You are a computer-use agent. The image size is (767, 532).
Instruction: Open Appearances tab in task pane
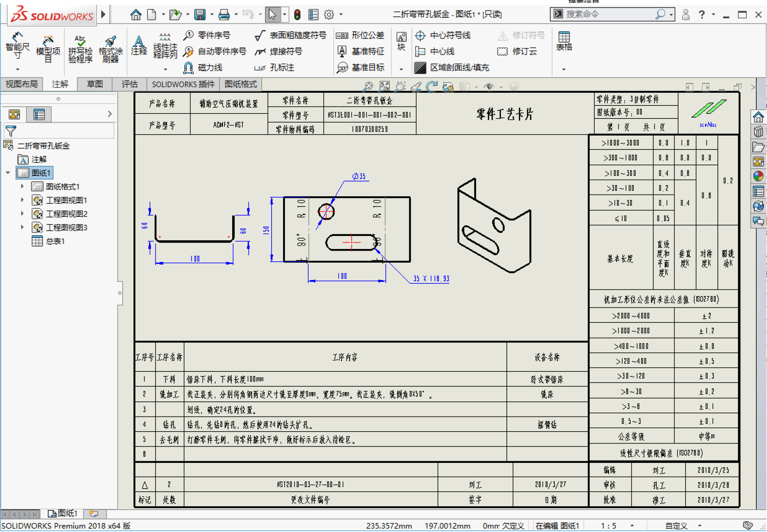point(758,176)
